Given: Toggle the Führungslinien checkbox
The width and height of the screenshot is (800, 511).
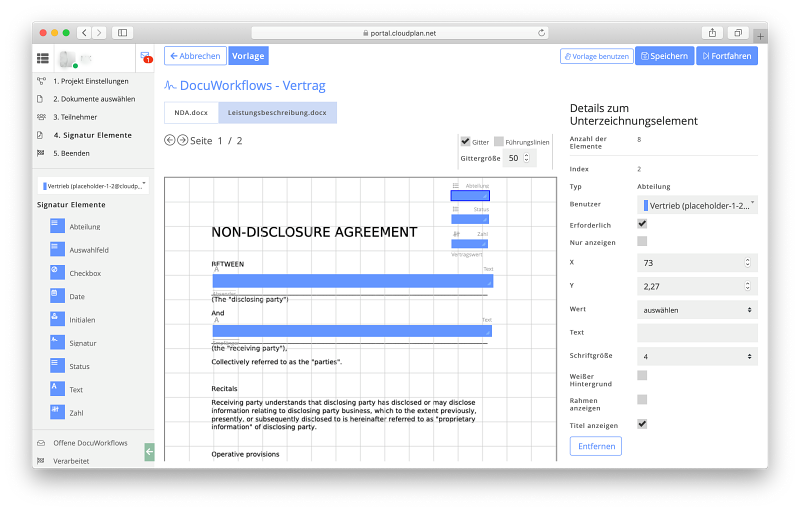Looking at the screenshot, I should pyautogui.click(x=499, y=141).
